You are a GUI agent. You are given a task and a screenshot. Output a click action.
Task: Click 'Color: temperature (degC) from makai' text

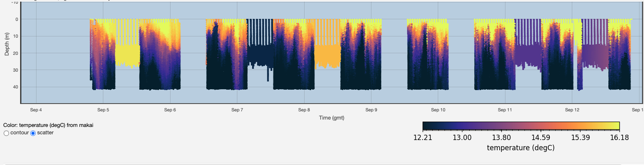click(48, 125)
